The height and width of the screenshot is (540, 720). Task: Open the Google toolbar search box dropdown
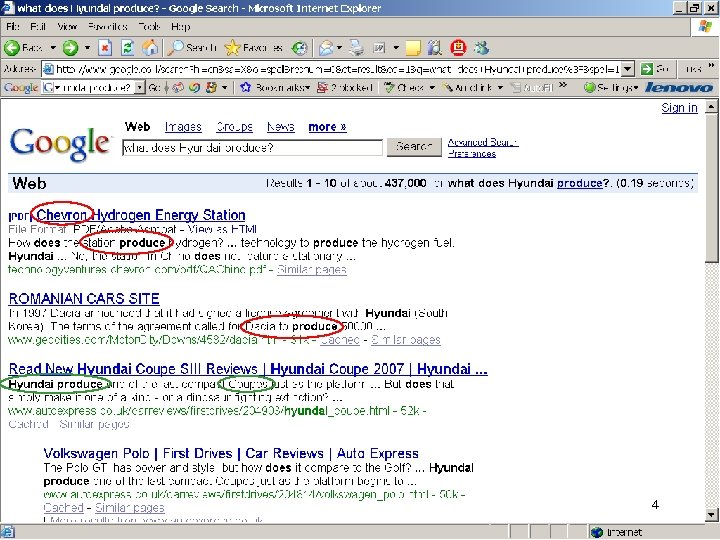point(140,87)
